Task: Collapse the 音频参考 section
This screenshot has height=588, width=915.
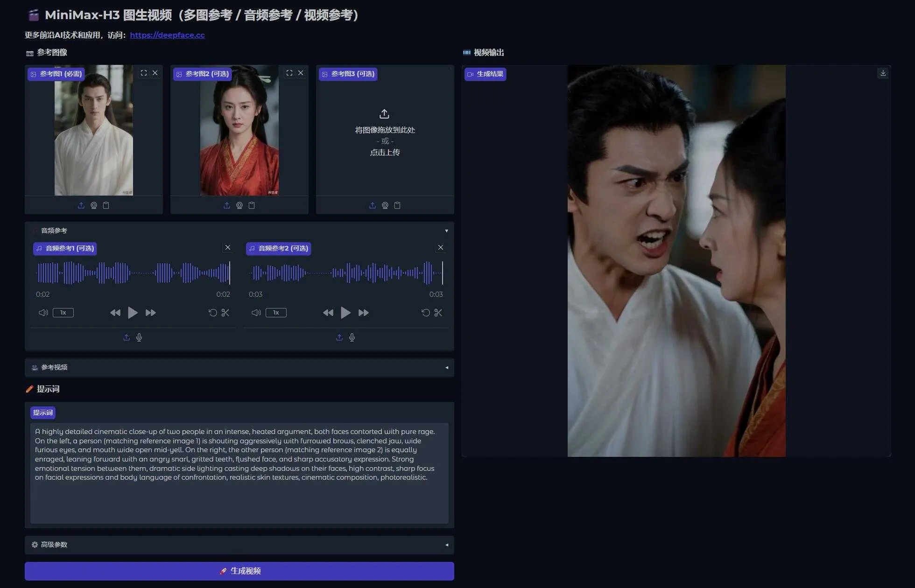Action: pyautogui.click(x=239, y=231)
